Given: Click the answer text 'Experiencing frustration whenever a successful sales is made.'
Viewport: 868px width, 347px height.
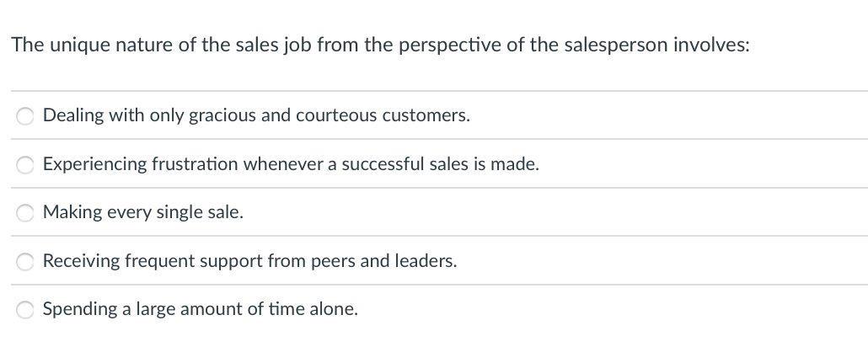Looking at the screenshot, I should 291,164.
